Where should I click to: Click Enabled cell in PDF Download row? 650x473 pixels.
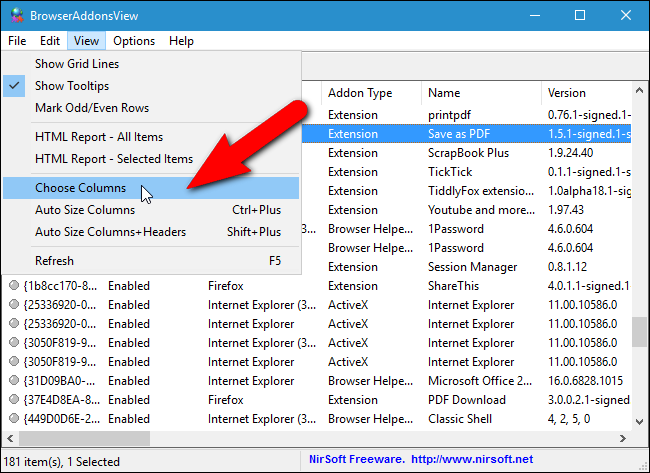coord(129,400)
